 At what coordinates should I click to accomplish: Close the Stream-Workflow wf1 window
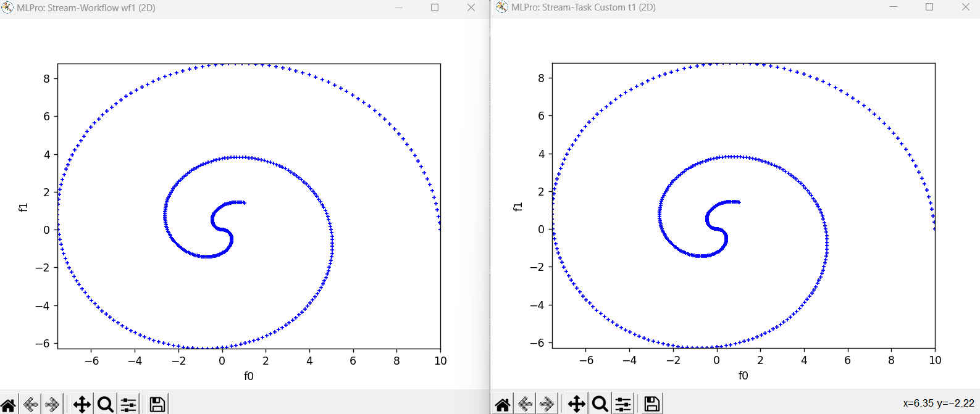[471, 7]
